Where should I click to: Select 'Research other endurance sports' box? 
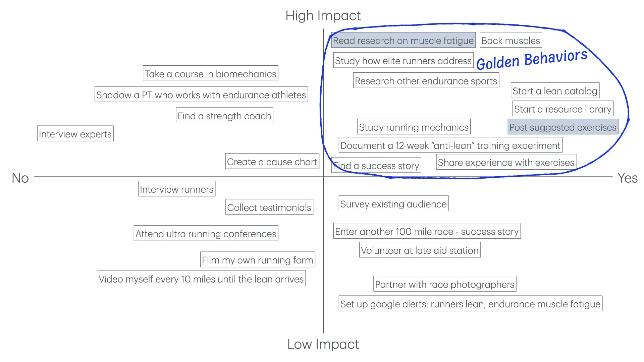[426, 80]
